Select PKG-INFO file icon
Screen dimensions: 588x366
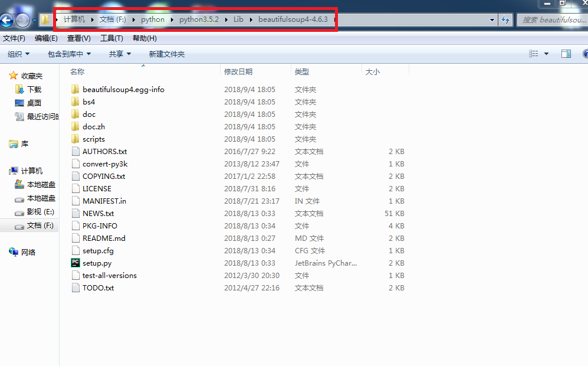[x=75, y=226]
